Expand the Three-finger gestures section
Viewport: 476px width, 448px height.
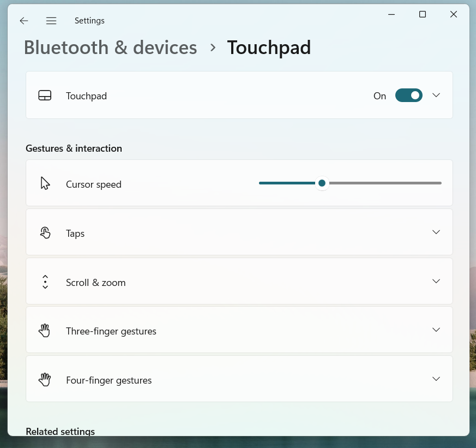pos(436,330)
